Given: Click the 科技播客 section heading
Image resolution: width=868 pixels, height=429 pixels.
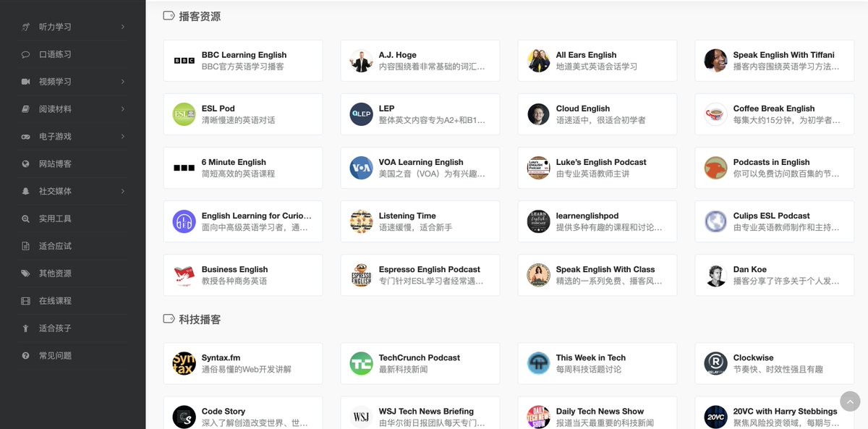Looking at the screenshot, I should [200, 319].
